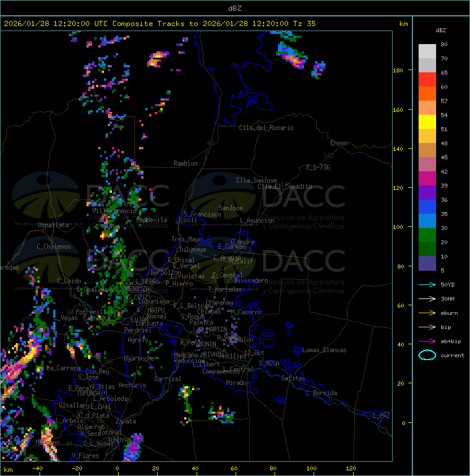Click the 'Catitas' map label
This screenshot has width=470, height=476.
(x=293, y=378)
